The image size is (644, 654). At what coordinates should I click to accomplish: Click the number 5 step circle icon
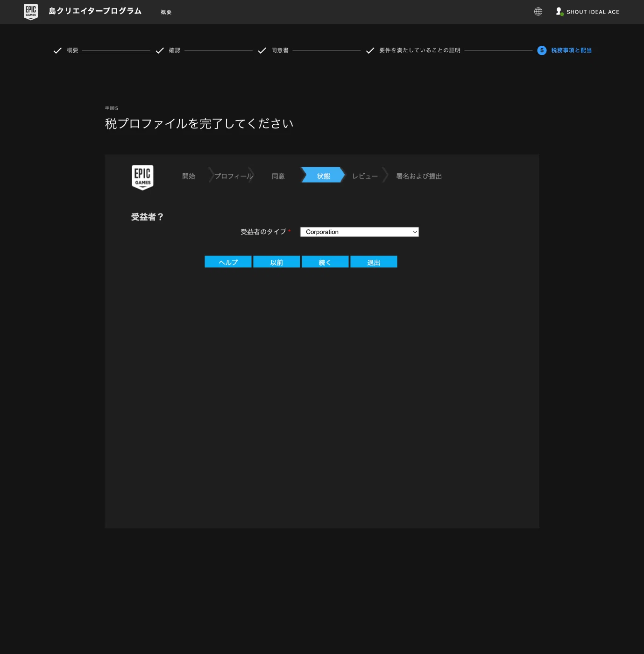tap(542, 50)
